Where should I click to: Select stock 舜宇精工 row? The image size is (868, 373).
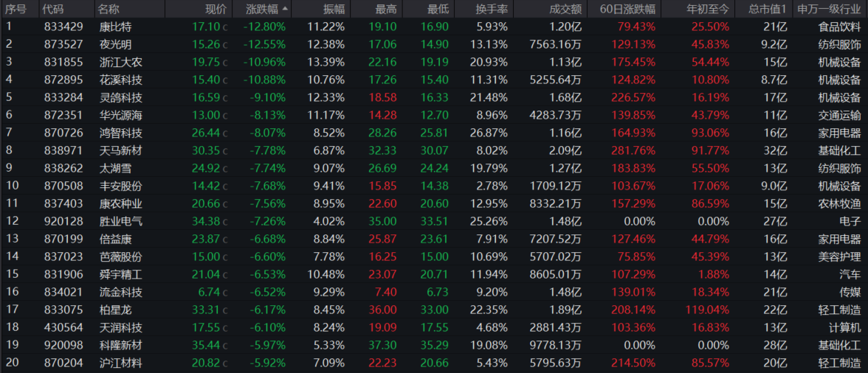tap(434, 274)
